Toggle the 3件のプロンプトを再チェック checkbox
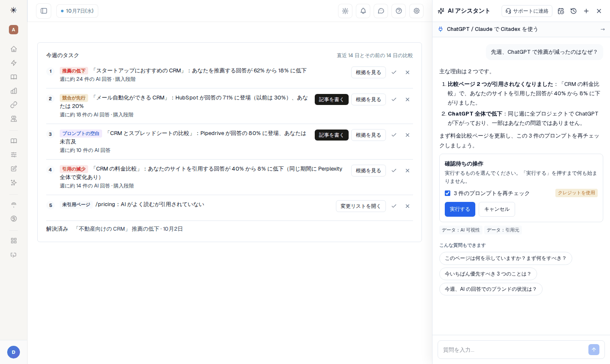The image size is (610, 364). 447,193
